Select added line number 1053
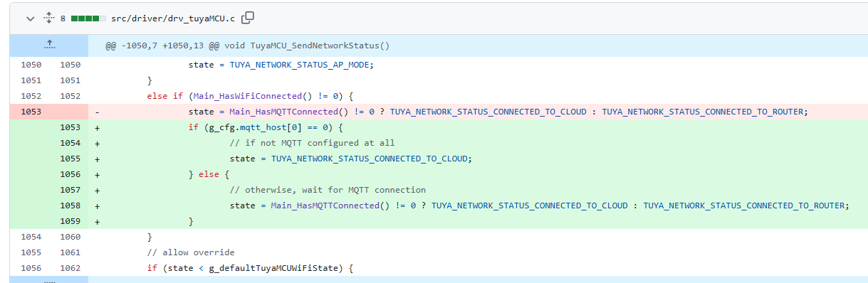Viewport: 868px width, 283px height. coord(70,127)
